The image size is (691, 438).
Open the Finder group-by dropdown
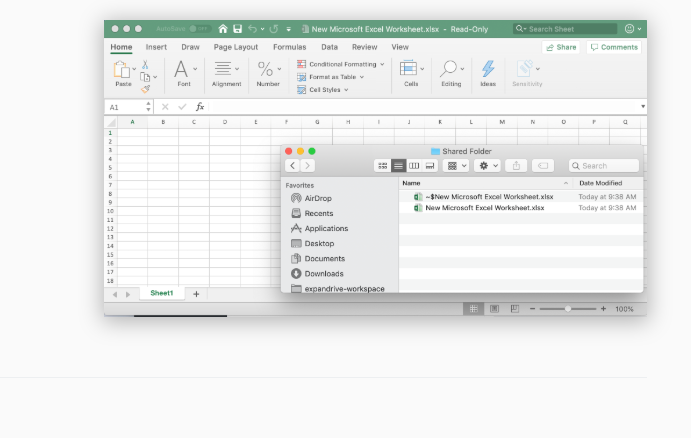[456, 166]
